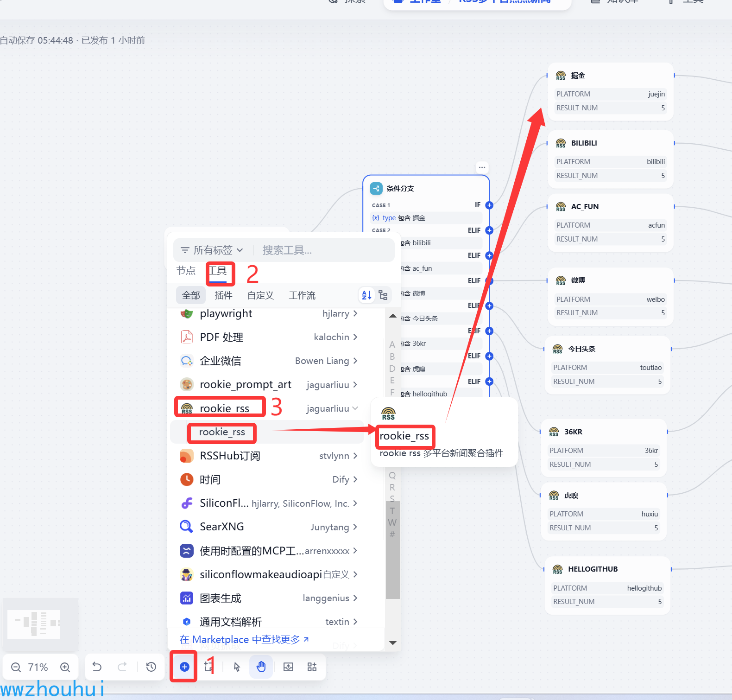Click the PDF 处理 tool icon

pos(187,337)
